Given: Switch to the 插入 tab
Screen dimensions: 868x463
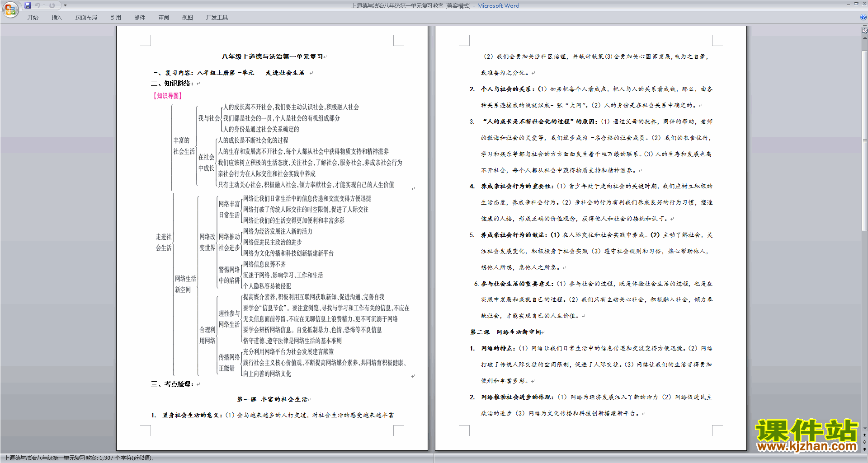Looking at the screenshot, I should [x=57, y=18].
